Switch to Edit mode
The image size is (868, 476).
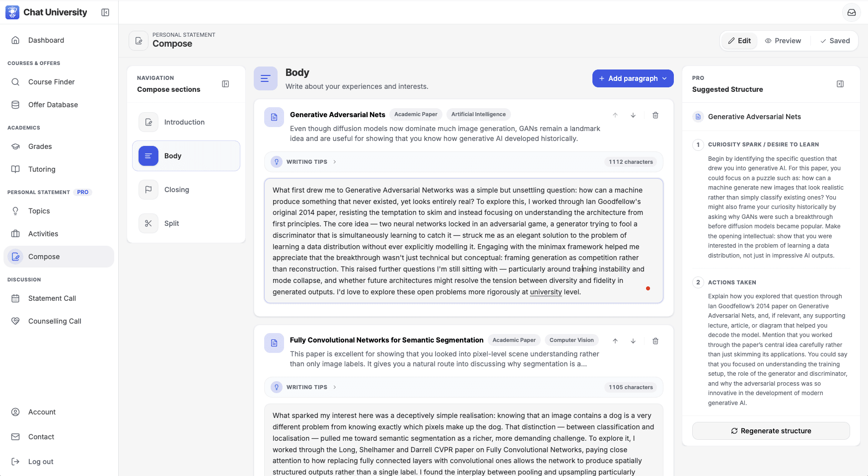pyautogui.click(x=739, y=41)
